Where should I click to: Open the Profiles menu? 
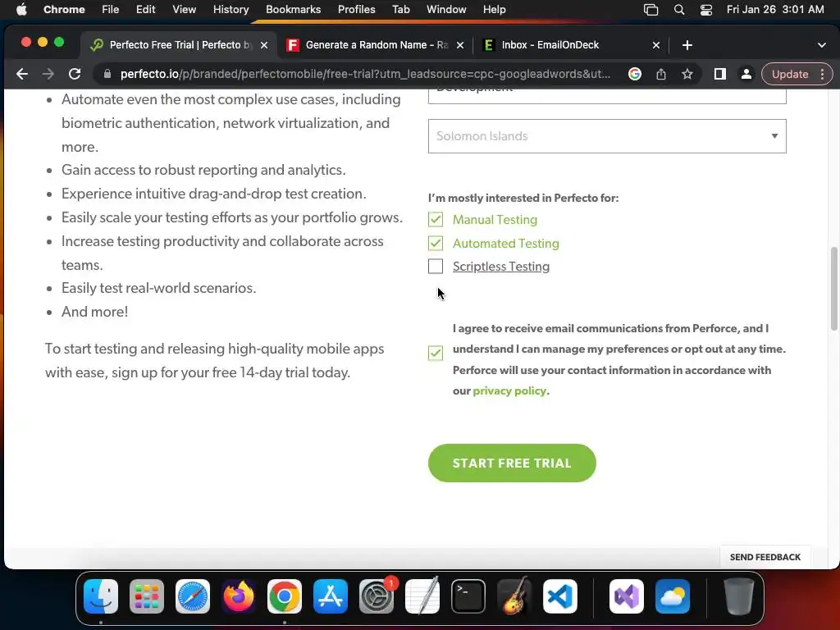356,10
